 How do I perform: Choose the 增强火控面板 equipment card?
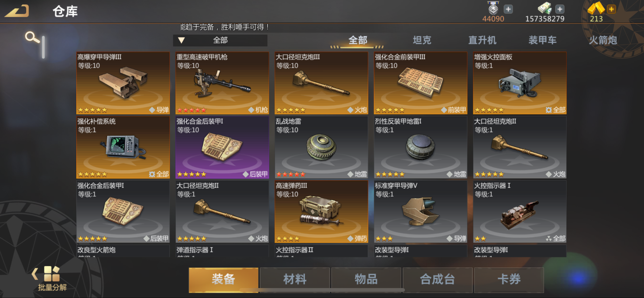pyautogui.click(x=520, y=83)
